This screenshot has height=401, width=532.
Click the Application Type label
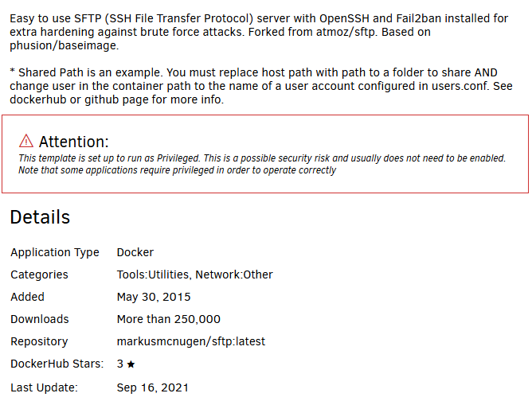coord(55,252)
